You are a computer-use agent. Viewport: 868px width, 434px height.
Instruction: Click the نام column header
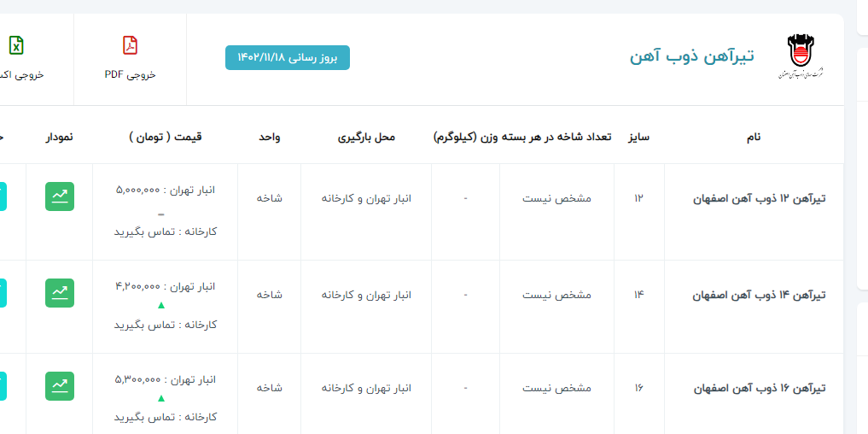[753, 137]
